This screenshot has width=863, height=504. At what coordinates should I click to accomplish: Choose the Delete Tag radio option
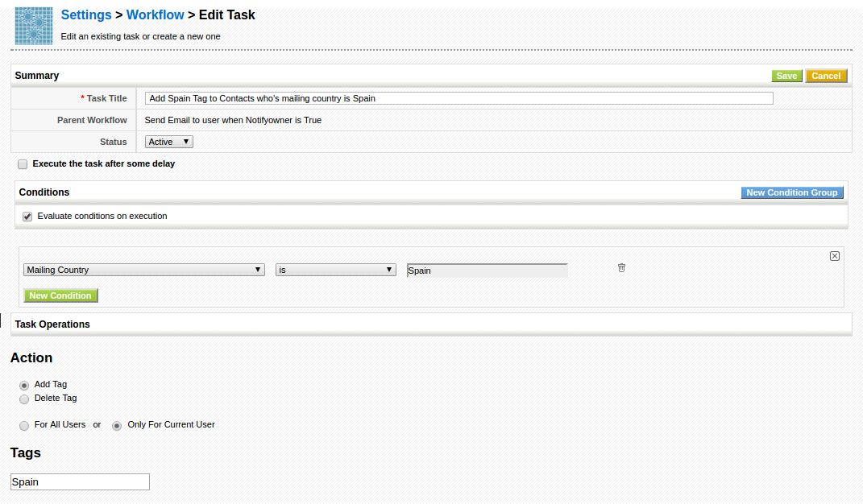pyautogui.click(x=24, y=399)
